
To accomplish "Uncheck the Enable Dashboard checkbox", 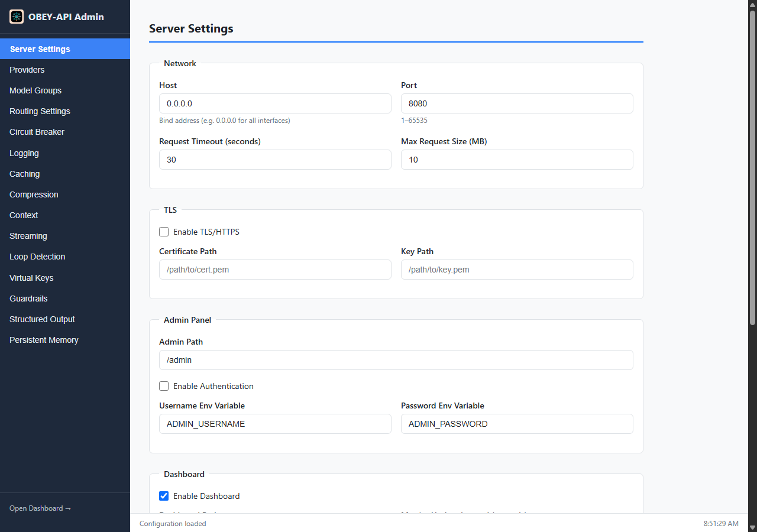I will coord(164,496).
